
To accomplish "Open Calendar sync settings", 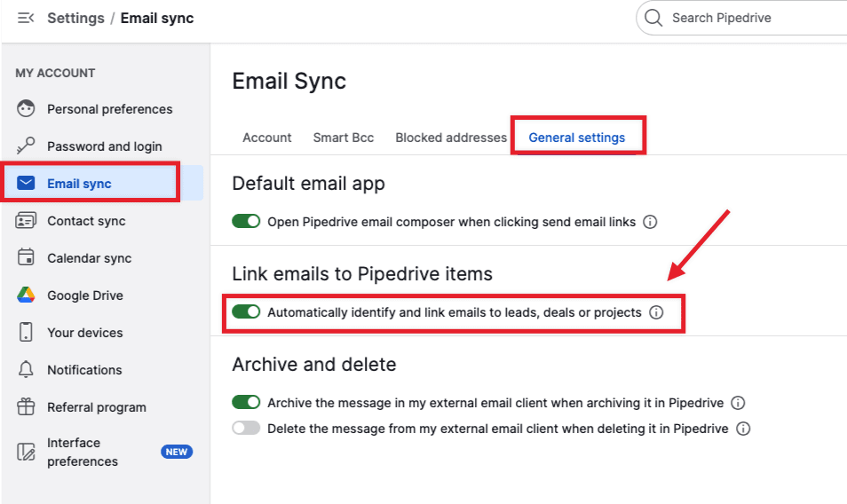I will (89, 258).
